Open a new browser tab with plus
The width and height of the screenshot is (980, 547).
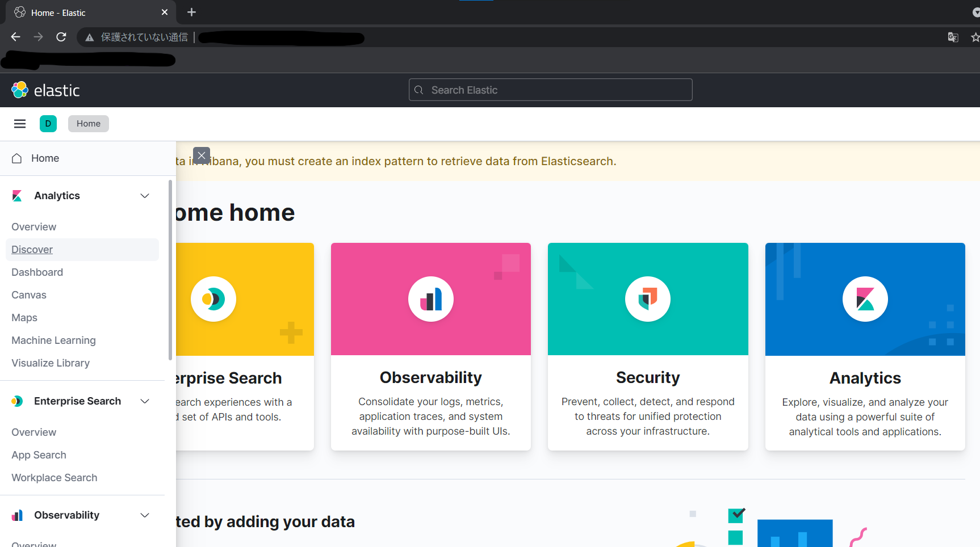[192, 12]
